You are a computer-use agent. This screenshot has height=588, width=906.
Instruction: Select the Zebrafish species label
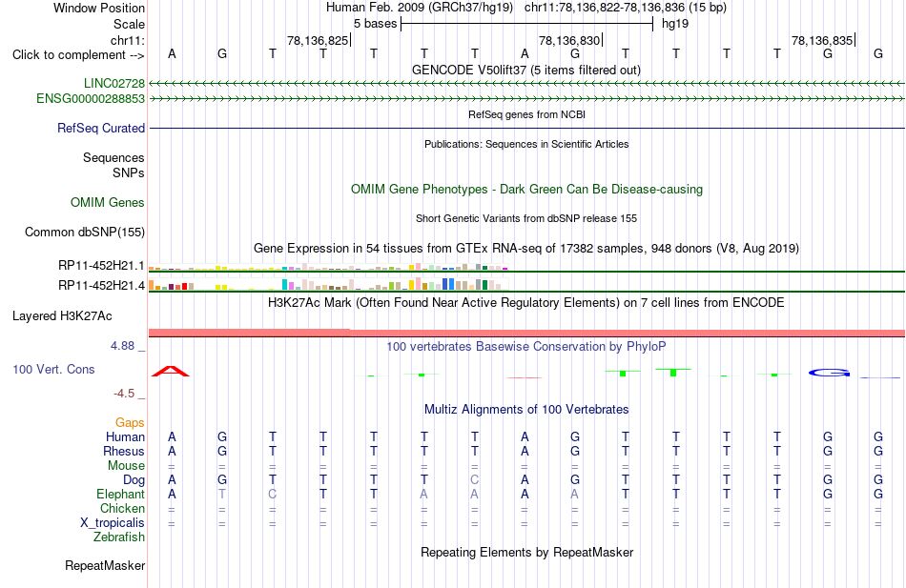click(119, 537)
